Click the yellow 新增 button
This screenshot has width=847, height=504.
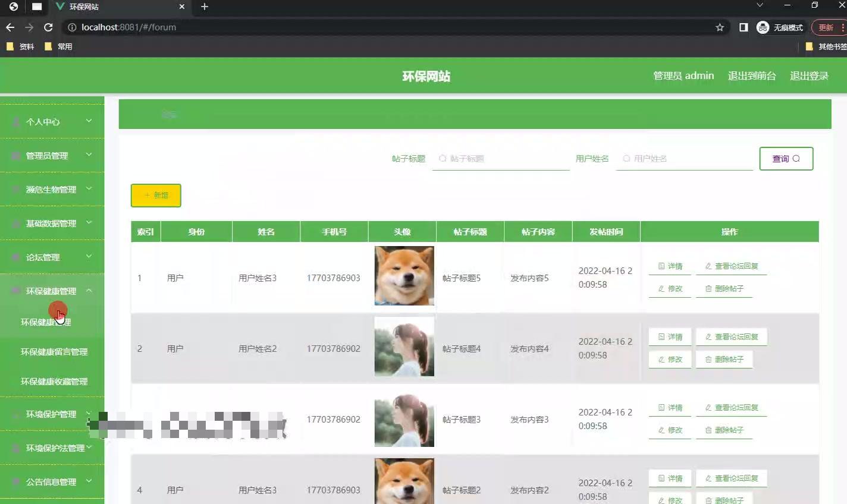tap(156, 196)
